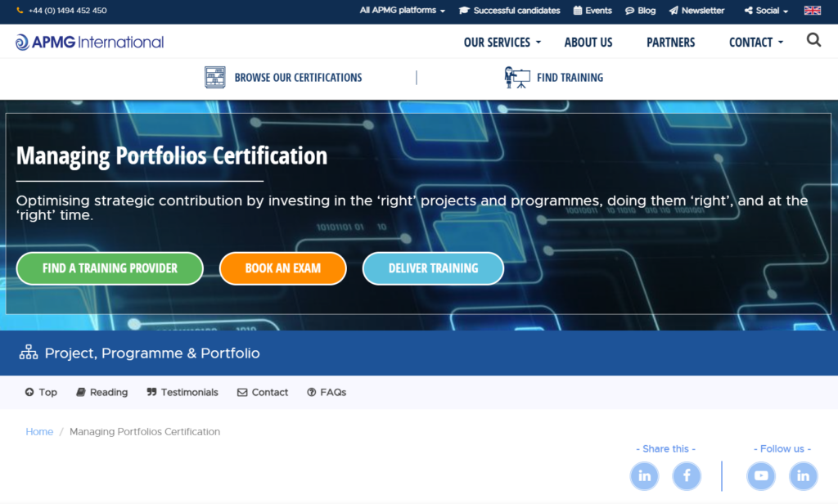The height and width of the screenshot is (504, 838).
Task: Click the Testimonials quote icon
Action: click(x=151, y=392)
